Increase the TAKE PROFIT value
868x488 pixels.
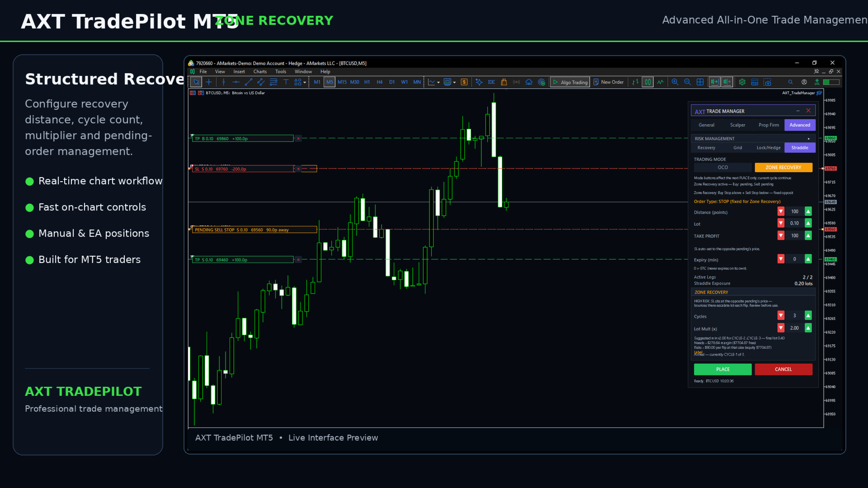click(x=808, y=235)
